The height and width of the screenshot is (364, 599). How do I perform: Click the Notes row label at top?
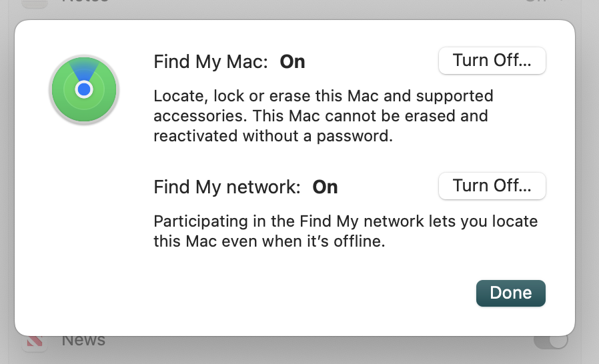coord(85,2)
